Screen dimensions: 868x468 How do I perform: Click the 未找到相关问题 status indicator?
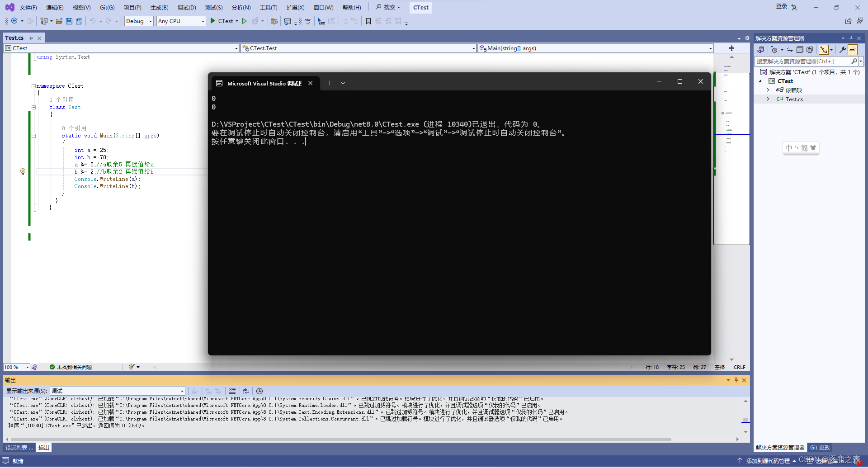pyautogui.click(x=71, y=367)
